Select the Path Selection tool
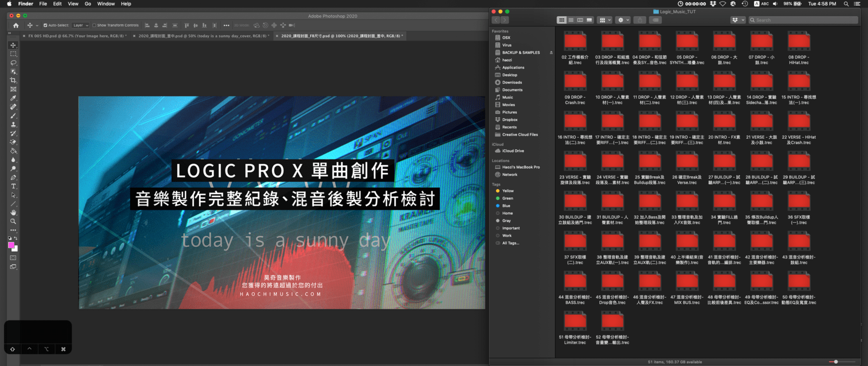The image size is (868, 366). [x=14, y=195]
